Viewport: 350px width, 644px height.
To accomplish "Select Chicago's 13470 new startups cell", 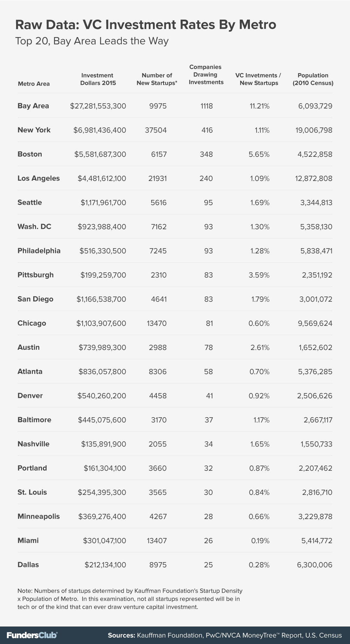I will [156, 323].
